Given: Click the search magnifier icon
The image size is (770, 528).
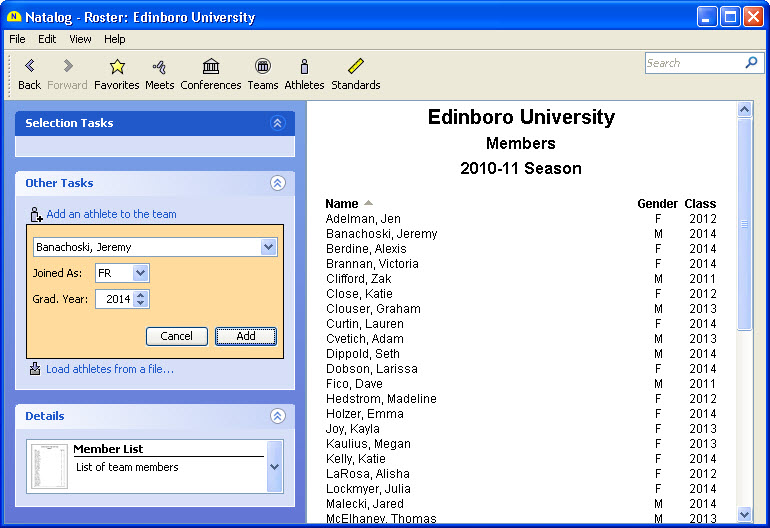Looking at the screenshot, I should pyautogui.click(x=751, y=63).
